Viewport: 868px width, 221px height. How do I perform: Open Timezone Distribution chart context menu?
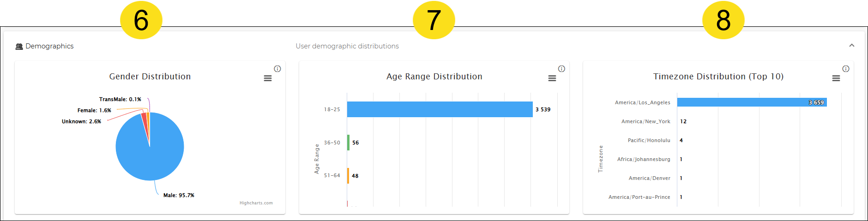pos(836,78)
